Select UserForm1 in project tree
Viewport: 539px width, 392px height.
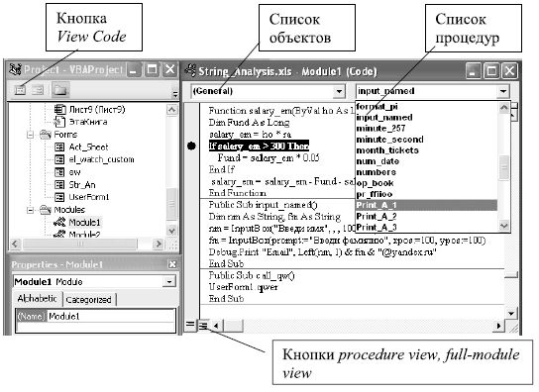click(89, 197)
